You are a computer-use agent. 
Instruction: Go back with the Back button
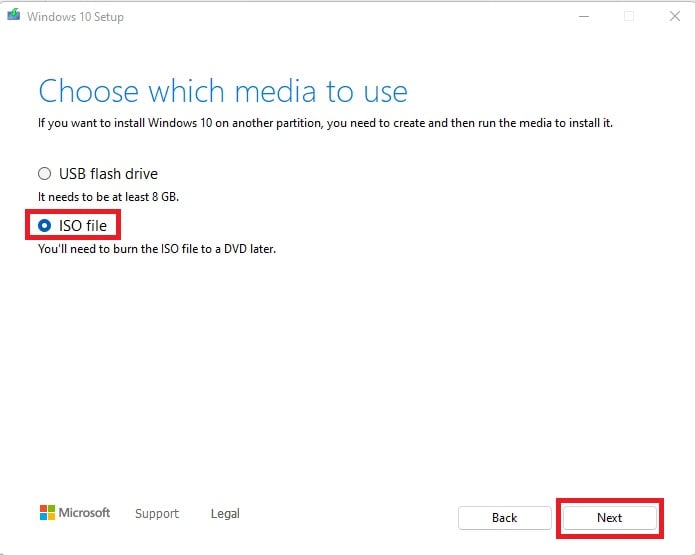pos(504,518)
